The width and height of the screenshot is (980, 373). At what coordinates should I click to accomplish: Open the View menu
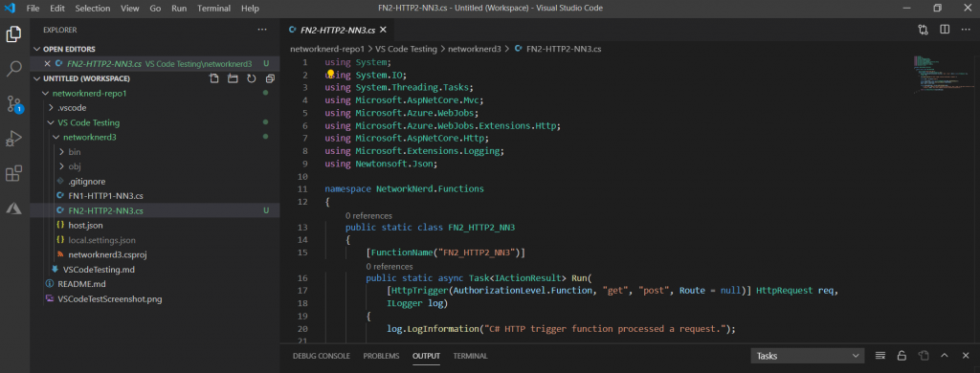coord(130,8)
